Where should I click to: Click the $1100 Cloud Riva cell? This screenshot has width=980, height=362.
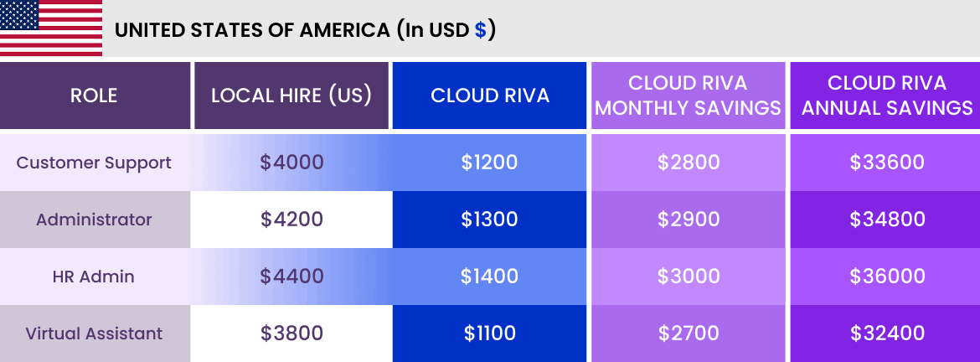[x=489, y=334]
